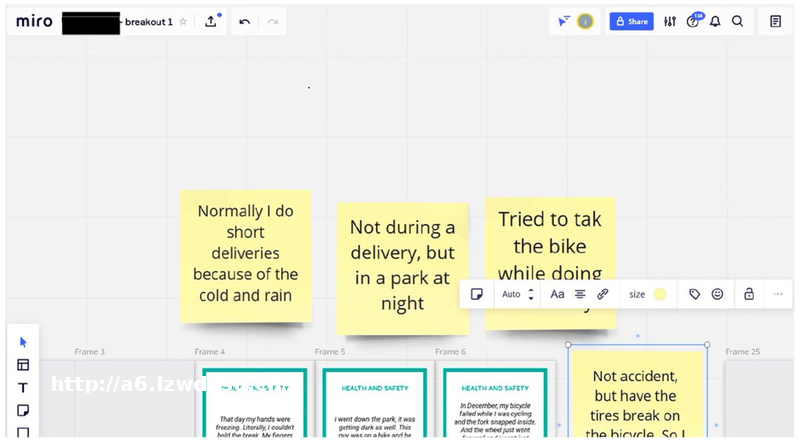This screenshot has height=443, width=800.
Task: Open the Aa font style menu
Action: (557, 294)
